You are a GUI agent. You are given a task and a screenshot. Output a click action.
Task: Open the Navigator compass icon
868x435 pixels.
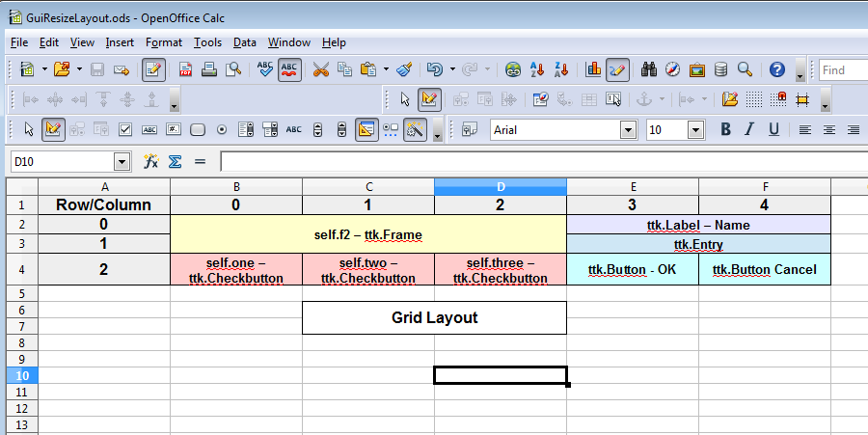(x=673, y=69)
